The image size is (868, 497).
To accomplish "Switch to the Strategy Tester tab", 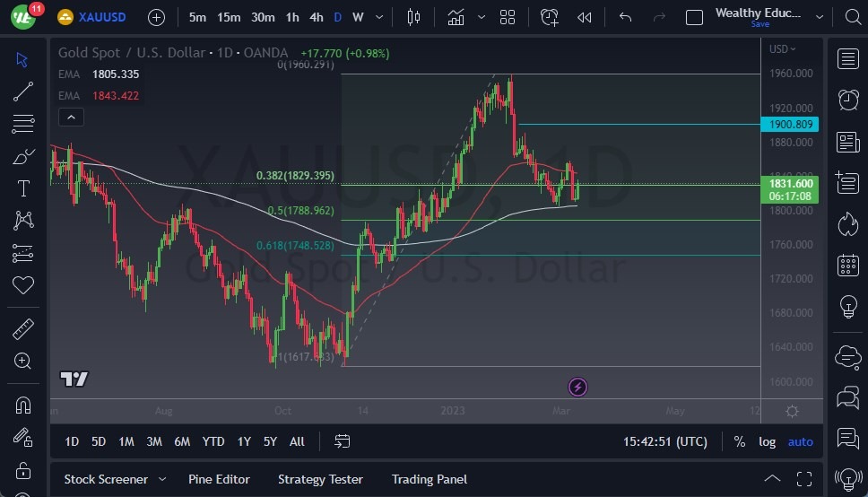I will click(320, 479).
